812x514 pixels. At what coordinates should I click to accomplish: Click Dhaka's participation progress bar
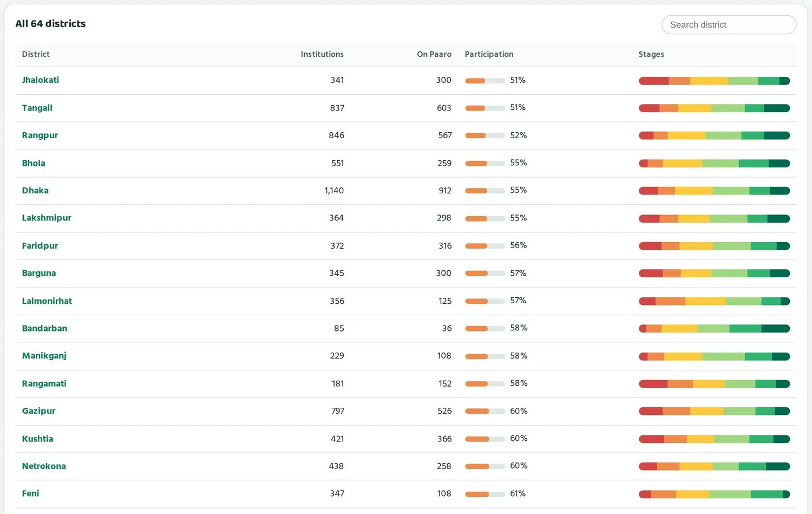tap(485, 191)
